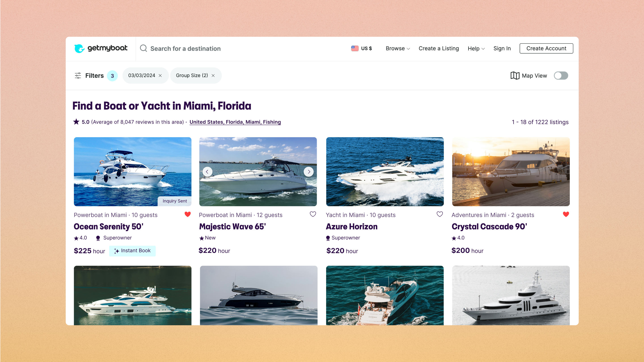The height and width of the screenshot is (362, 644).
Task: Open United States, Florida, Miami, Fishing link
Action: [x=235, y=122]
